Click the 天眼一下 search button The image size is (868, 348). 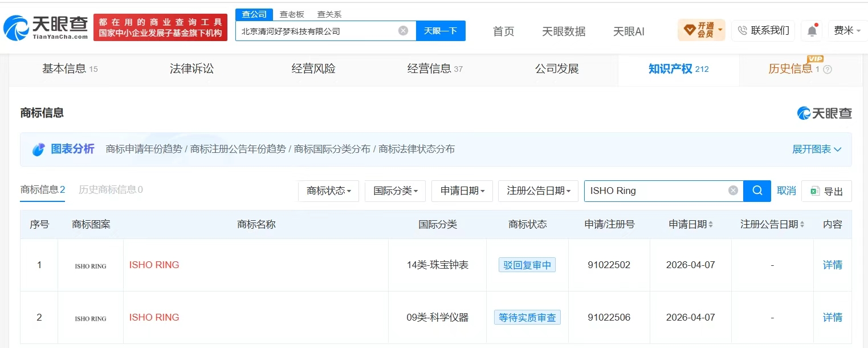point(441,31)
